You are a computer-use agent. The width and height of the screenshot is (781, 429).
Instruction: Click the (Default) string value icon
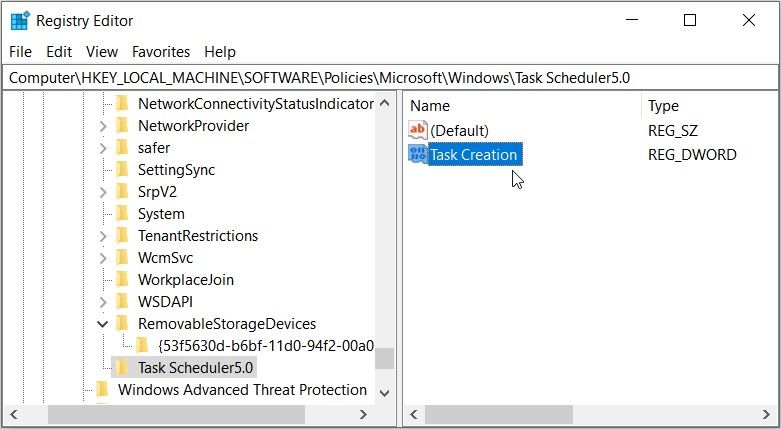(x=418, y=130)
